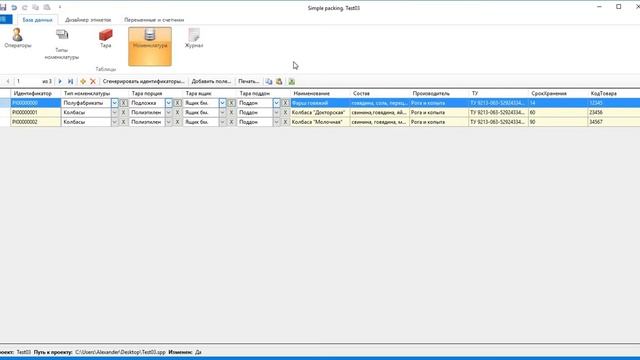Screen dimensions: 640x360
Task: Open the Типы номенклатуры table
Action: coord(62,45)
